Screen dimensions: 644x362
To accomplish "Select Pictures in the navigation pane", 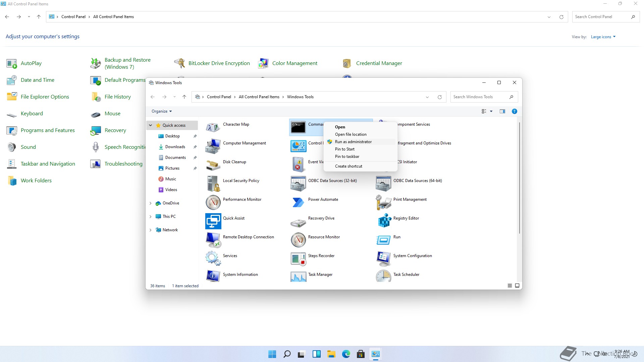I will 172,168.
